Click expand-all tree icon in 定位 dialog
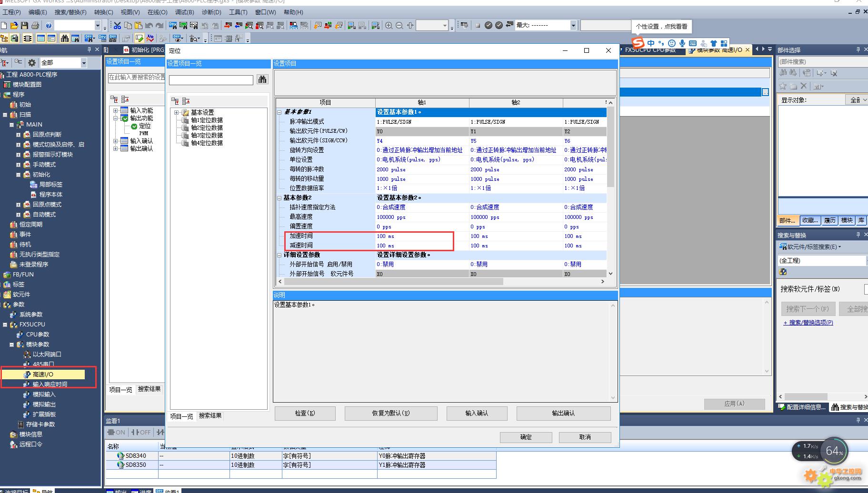Viewport: 868px width, 493px height. 175,101
